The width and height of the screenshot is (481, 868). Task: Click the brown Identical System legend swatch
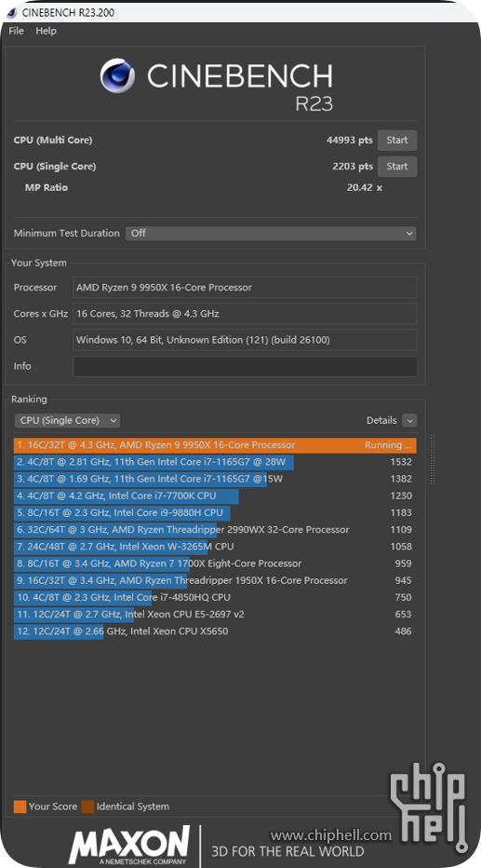(87, 807)
